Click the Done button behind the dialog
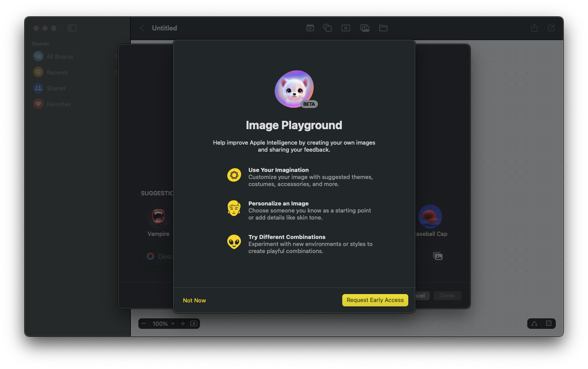 447,296
